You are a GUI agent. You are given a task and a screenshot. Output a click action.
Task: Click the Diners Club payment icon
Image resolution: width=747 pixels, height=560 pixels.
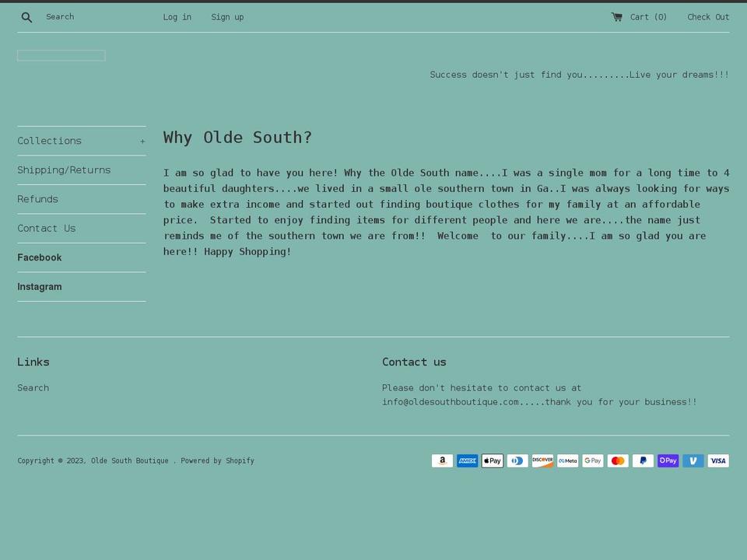[517, 460]
